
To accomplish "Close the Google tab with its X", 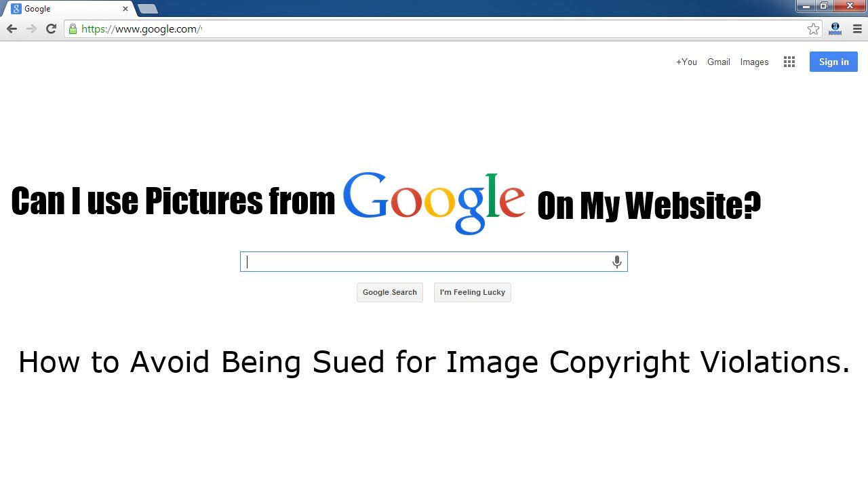I will [x=125, y=9].
